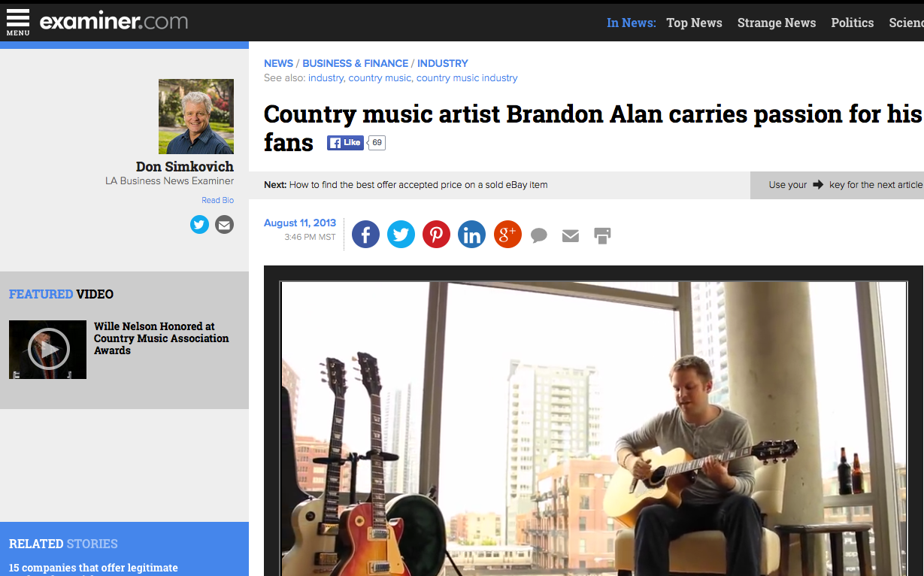
Task: Print article using printer icon
Action: coord(602,235)
